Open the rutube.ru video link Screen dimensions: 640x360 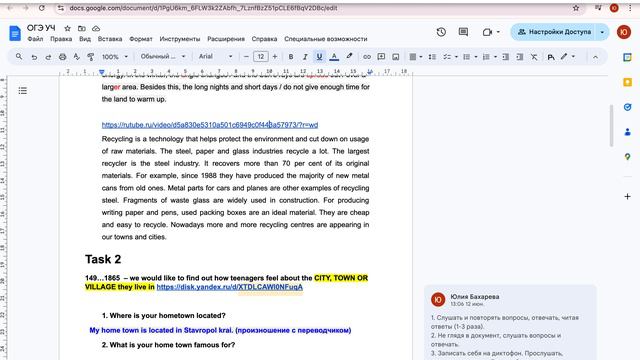pos(210,125)
